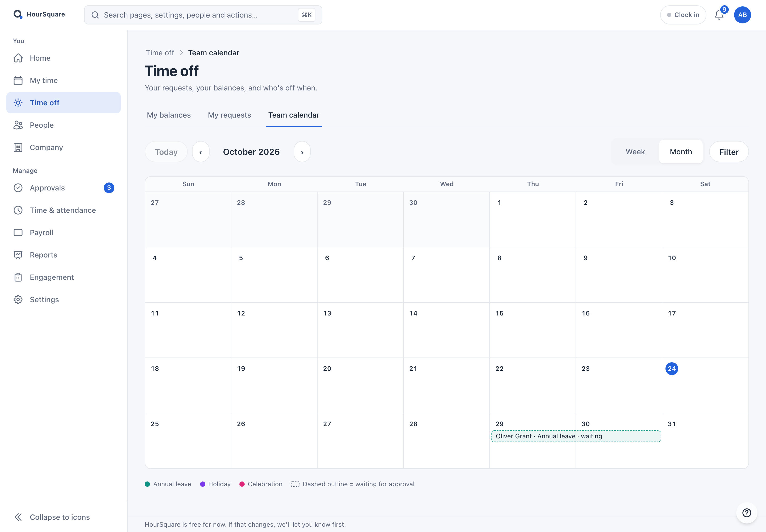Screen dimensions: 766x532
Task: Click the Time off sun icon
Action: 18,103
